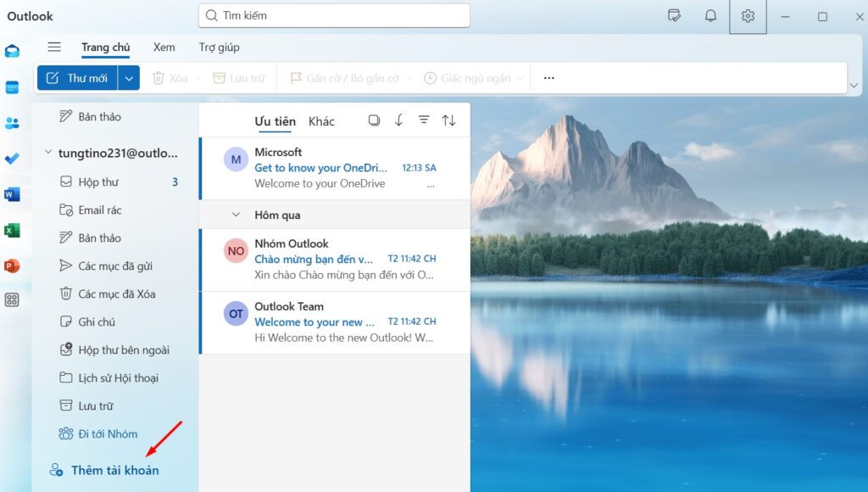Expand the ribbon with the chevron
The height and width of the screenshot is (492, 868).
click(x=854, y=86)
